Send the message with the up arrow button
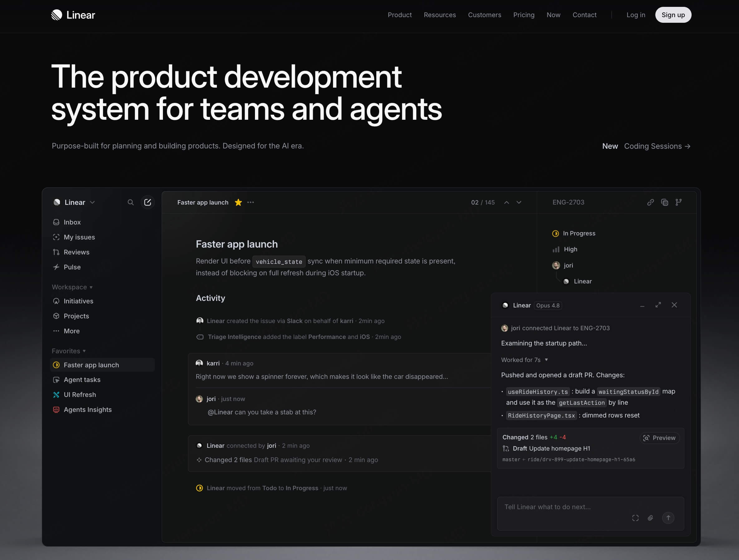 [668, 518]
